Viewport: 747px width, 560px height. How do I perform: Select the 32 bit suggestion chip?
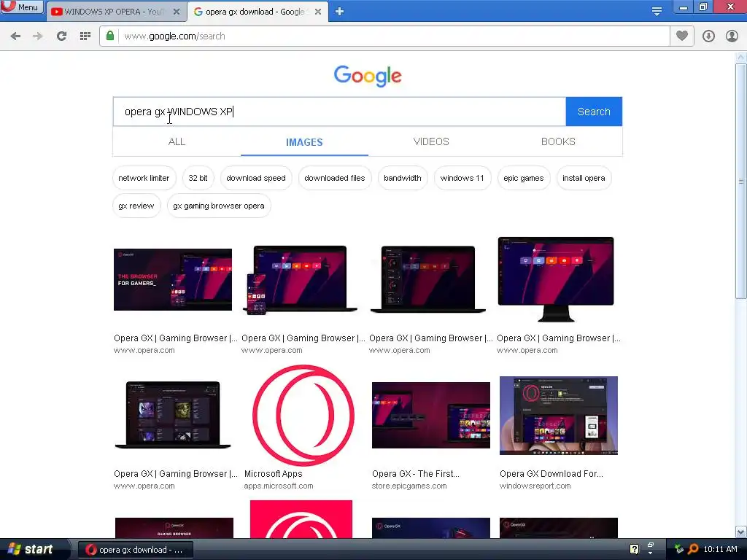[198, 178]
